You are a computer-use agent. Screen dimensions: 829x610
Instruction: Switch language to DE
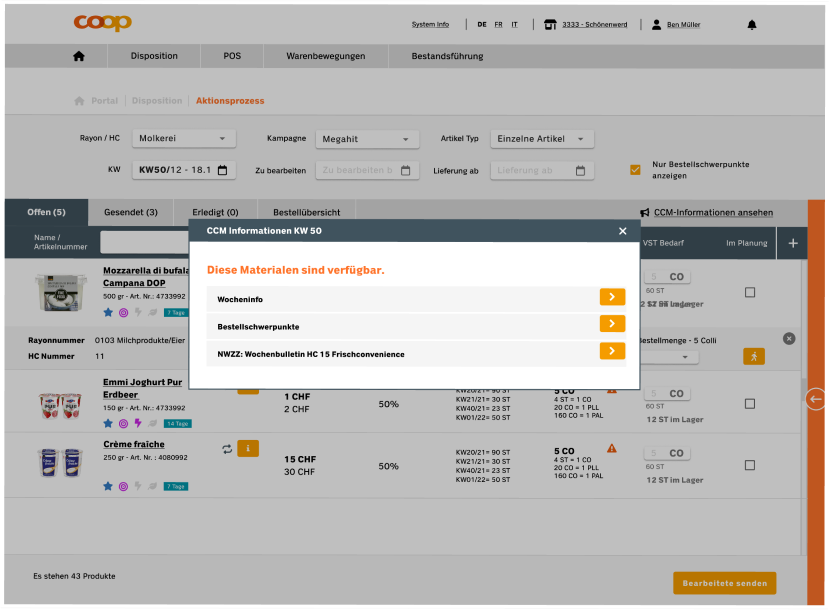482,24
